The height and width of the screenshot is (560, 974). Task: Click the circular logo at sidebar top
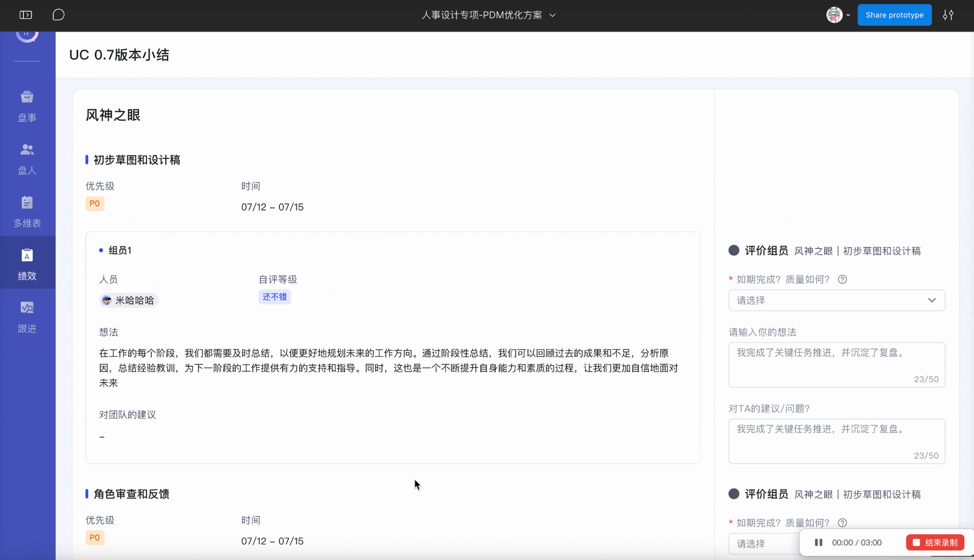click(x=27, y=36)
